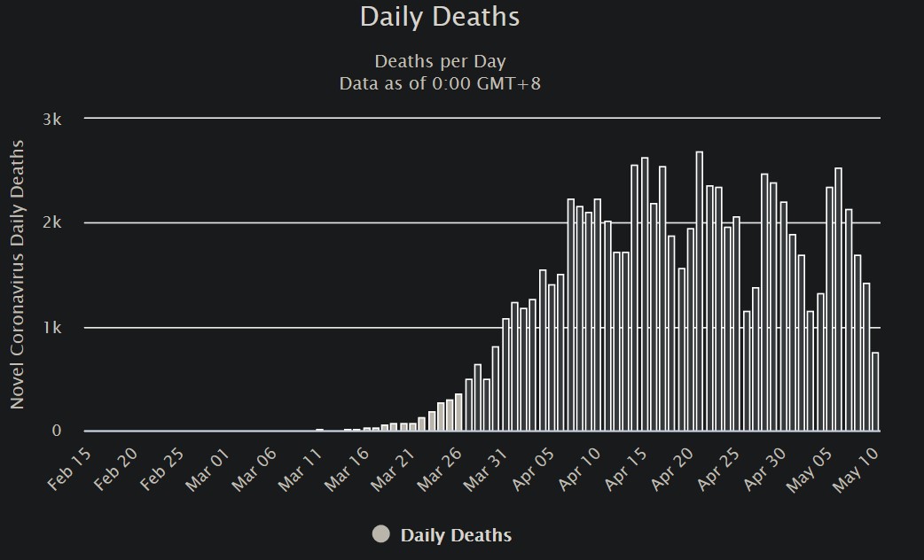924x560 pixels.
Task: Toggle the Daily Deaths legend circle marker
Action: coord(381,534)
